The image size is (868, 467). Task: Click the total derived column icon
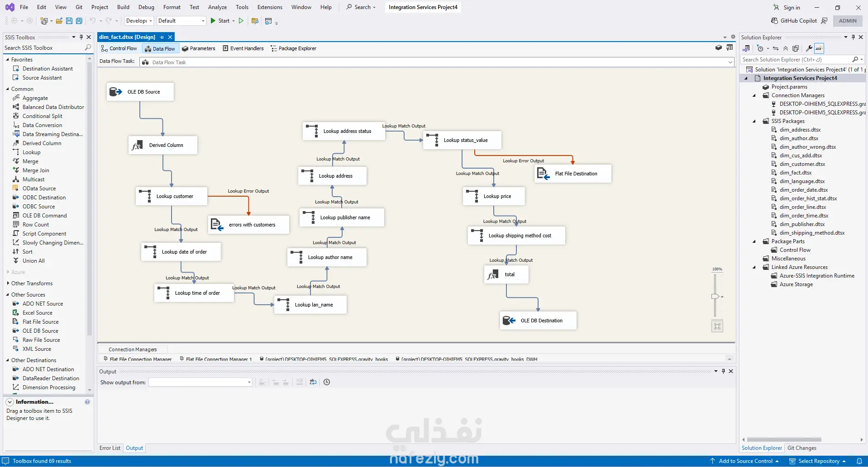pos(492,274)
